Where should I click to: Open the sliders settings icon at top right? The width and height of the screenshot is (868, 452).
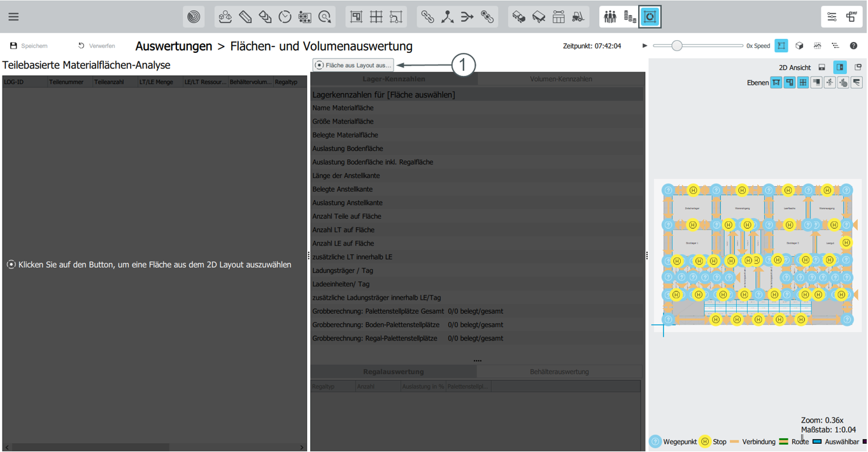tap(832, 17)
